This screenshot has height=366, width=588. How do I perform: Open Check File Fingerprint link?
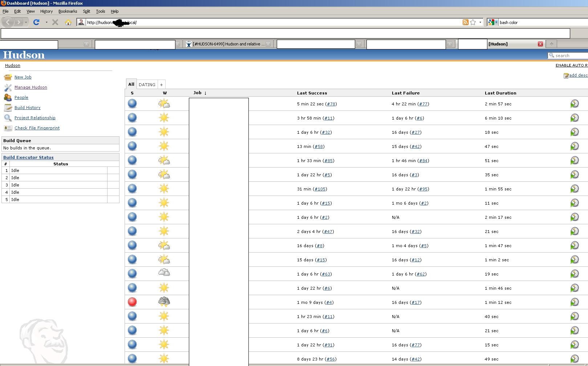point(37,128)
